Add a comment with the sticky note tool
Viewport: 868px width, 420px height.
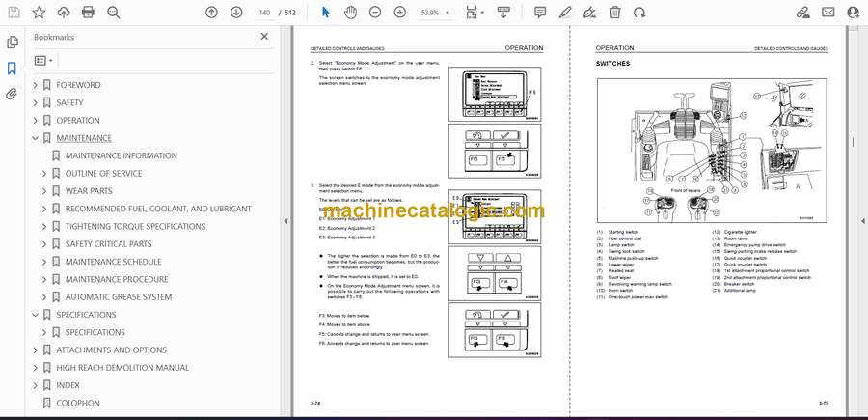point(540,13)
